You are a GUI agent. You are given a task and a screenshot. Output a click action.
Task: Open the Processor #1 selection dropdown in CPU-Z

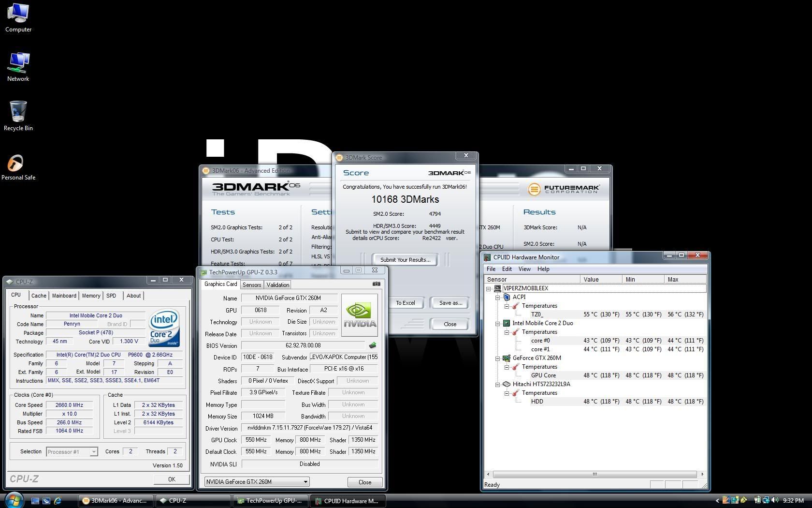(x=72, y=452)
